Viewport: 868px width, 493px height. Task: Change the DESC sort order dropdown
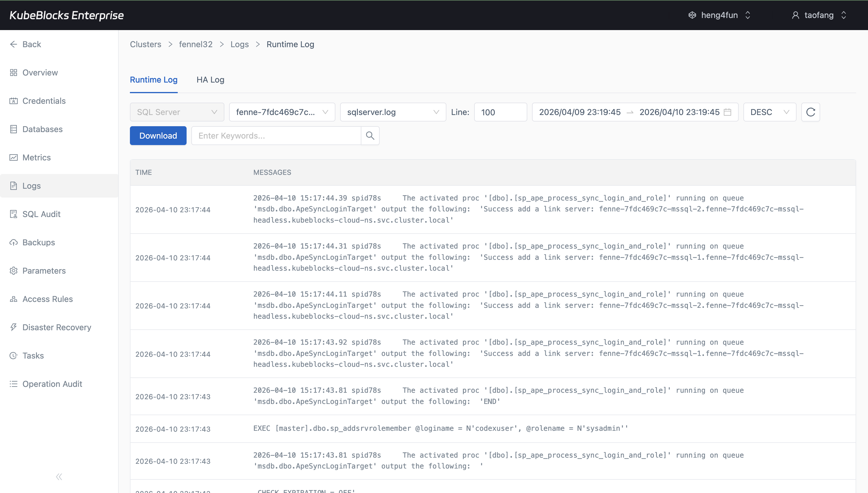point(769,112)
